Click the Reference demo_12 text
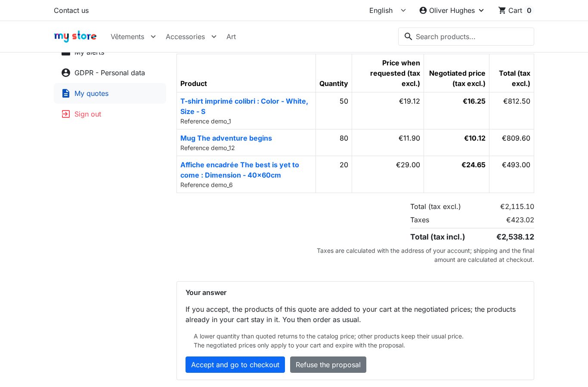The height and width of the screenshot is (387, 588). [x=207, y=148]
